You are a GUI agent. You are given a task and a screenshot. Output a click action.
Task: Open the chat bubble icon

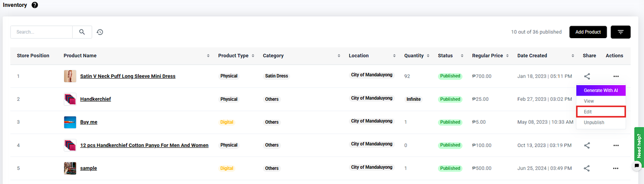(637, 166)
